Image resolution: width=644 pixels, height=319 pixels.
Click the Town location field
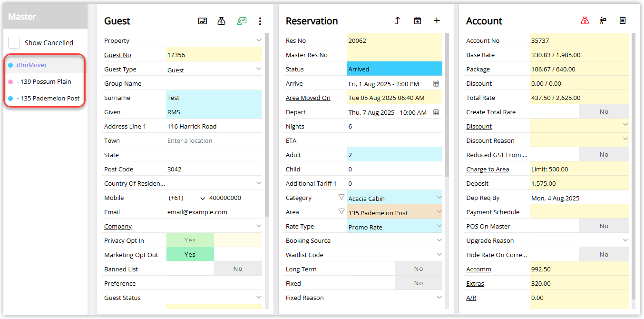pyautogui.click(x=214, y=140)
